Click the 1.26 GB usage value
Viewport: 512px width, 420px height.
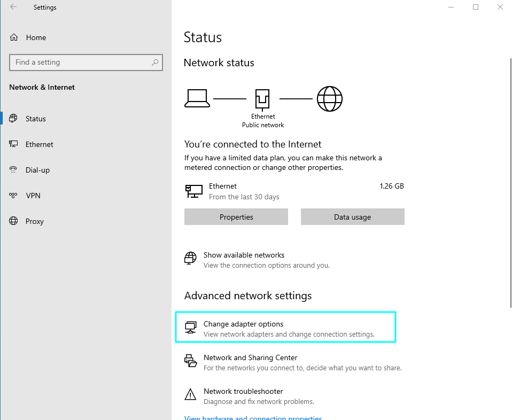point(392,186)
